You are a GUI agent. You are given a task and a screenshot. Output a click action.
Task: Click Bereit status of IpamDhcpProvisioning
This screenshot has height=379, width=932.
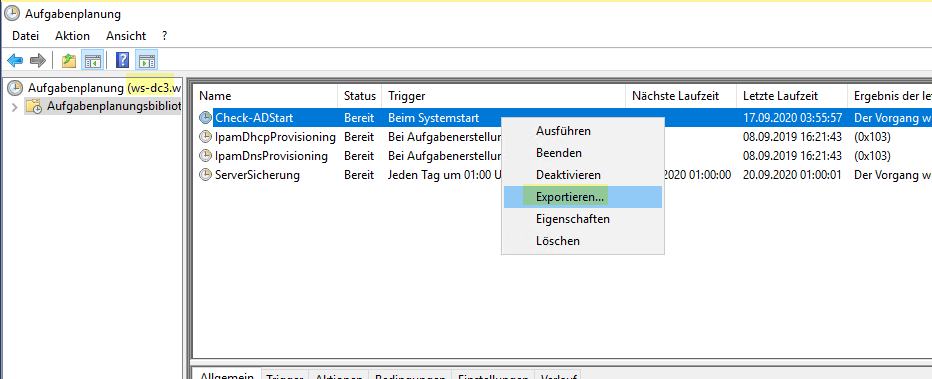(x=359, y=137)
